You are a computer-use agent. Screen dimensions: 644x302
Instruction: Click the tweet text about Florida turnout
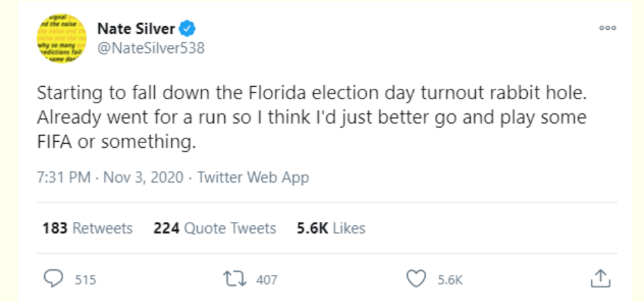(312, 118)
